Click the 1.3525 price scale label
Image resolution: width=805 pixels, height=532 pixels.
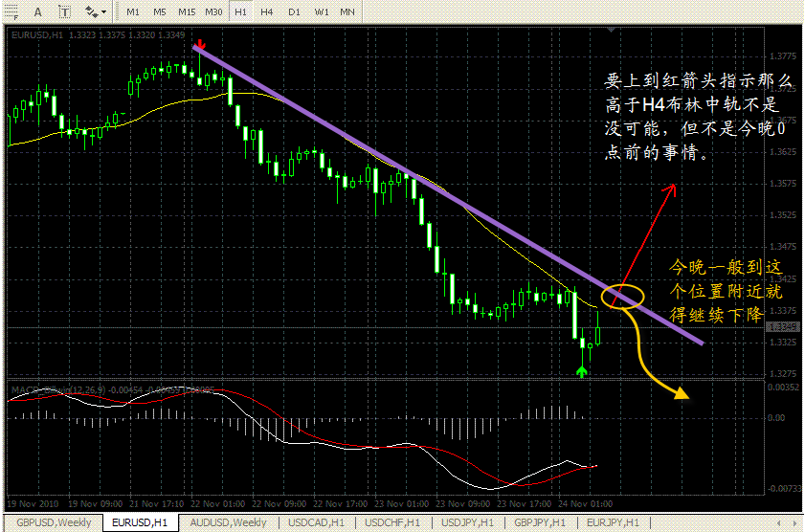(x=783, y=215)
